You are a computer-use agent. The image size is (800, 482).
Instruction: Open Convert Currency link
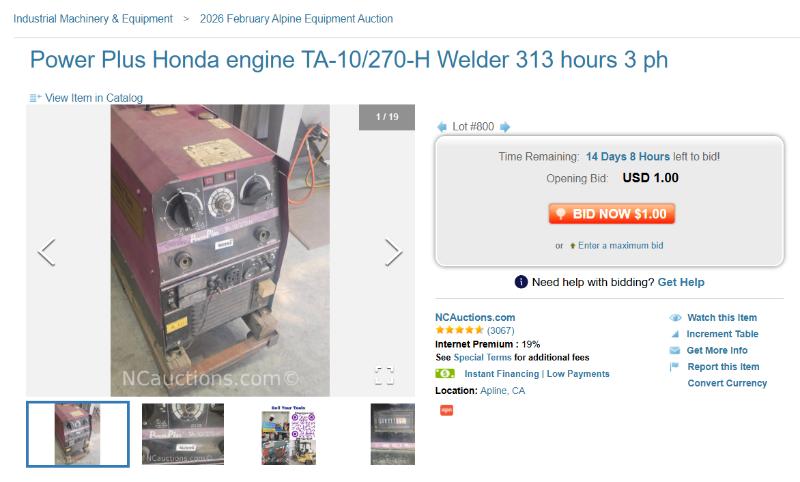pos(727,383)
